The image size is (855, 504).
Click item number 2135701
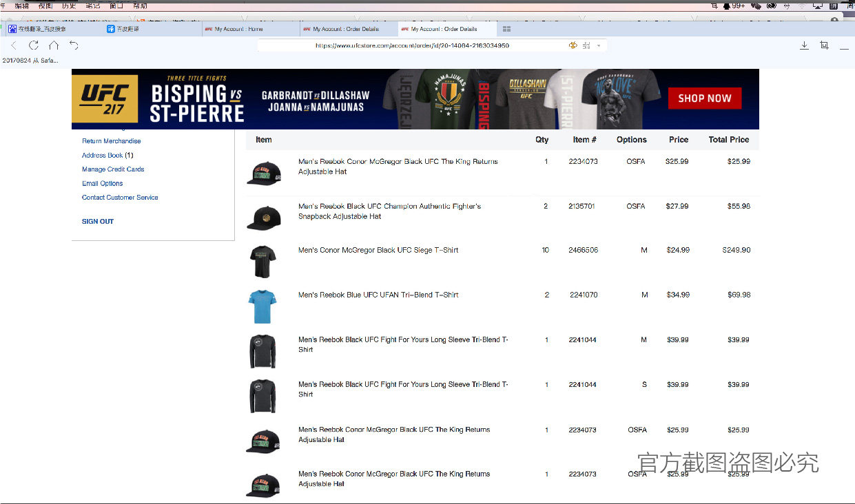pyautogui.click(x=581, y=207)
